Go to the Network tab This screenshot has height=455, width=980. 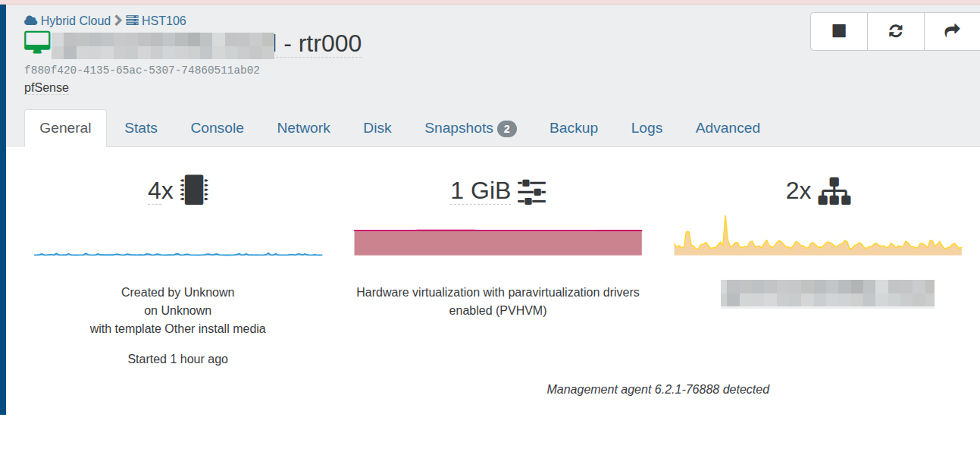[303, 128]
